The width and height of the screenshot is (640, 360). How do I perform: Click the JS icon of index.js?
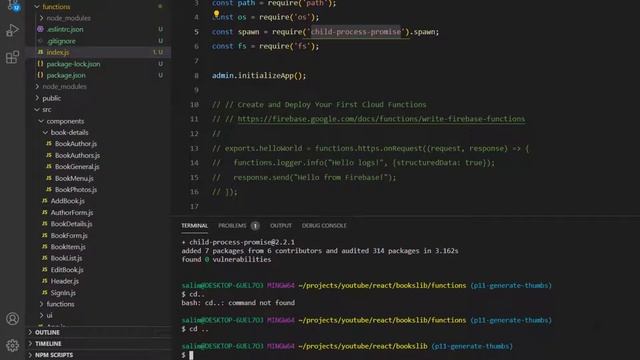click(40, 52)
